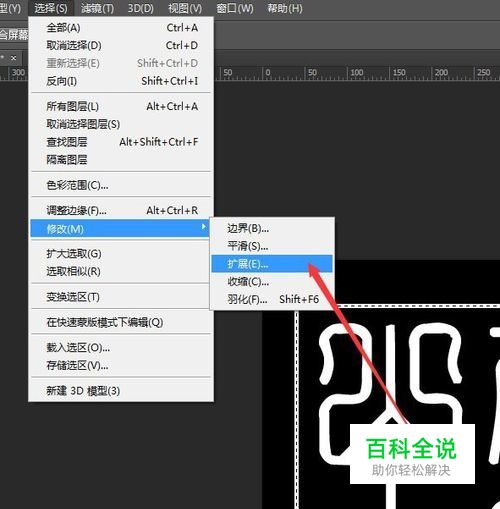The height and width of the screenshot is (509, 500).
Task: Open 载入选区(O)... dialog
Action: click(122, 348)
